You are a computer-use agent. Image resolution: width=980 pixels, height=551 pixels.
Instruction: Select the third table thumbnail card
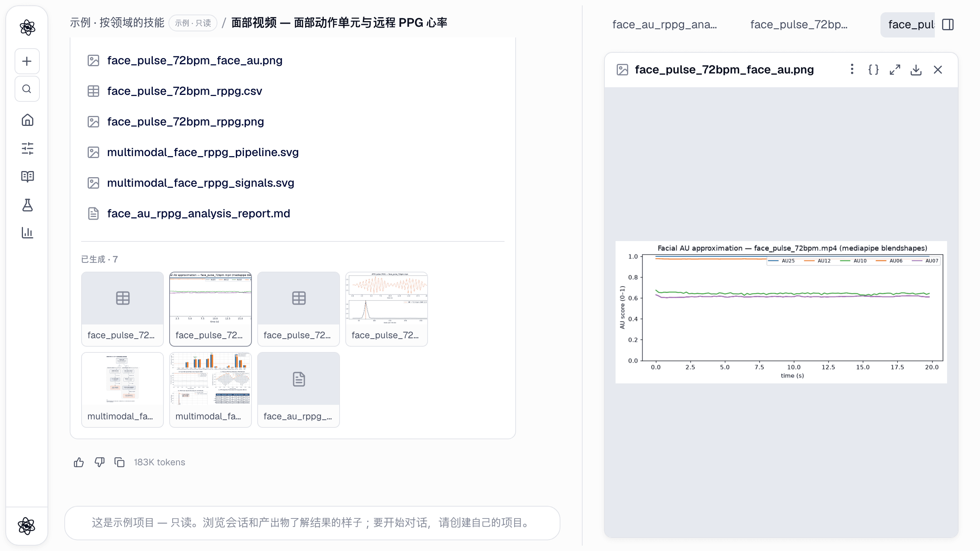(299, 309)
